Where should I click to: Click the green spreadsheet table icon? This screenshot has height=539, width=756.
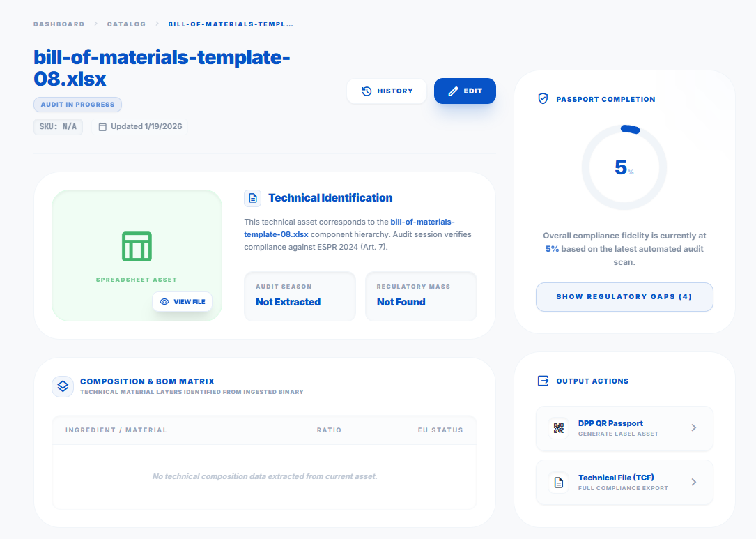137,247
